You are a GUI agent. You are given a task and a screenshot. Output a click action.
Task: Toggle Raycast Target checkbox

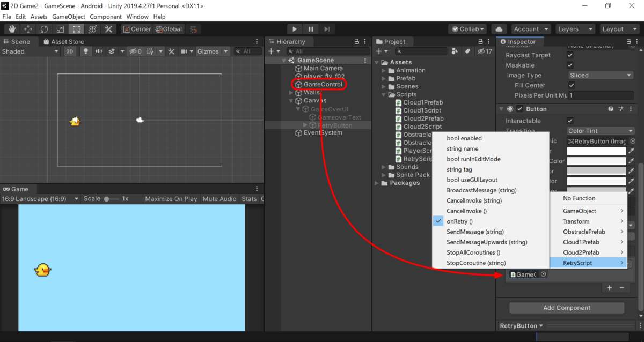(x=570, y=55)
